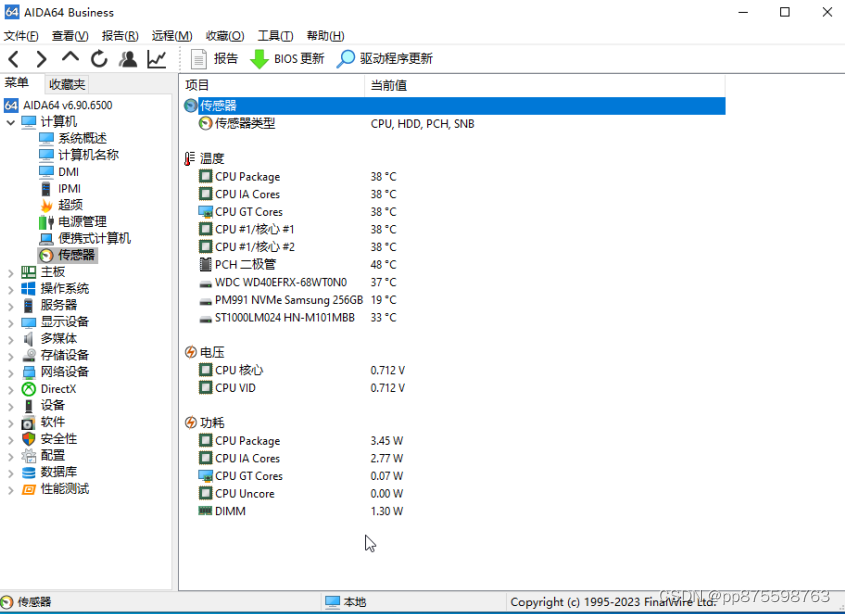Select the 超频 overclock item

click(61, 205)
